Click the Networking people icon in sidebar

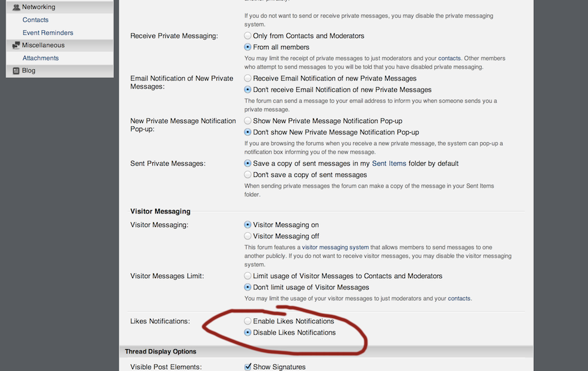pyautogui.click(x=16, y=7)
